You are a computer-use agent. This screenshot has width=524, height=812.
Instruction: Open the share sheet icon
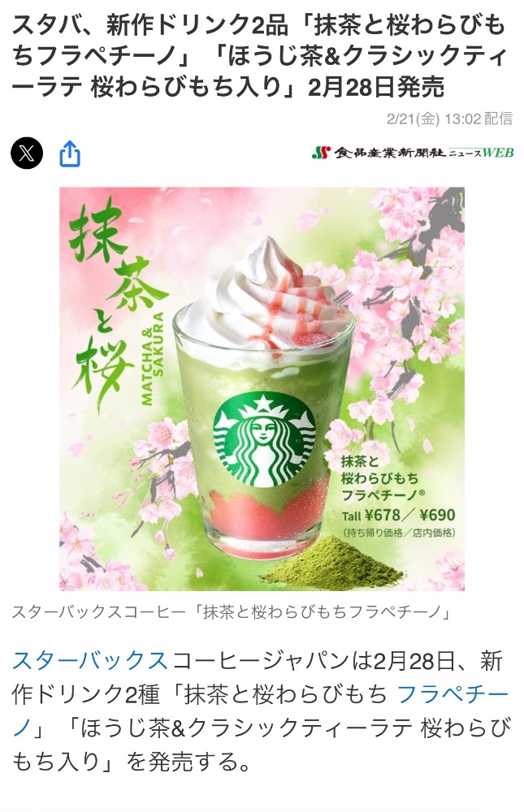pos(70,153)
